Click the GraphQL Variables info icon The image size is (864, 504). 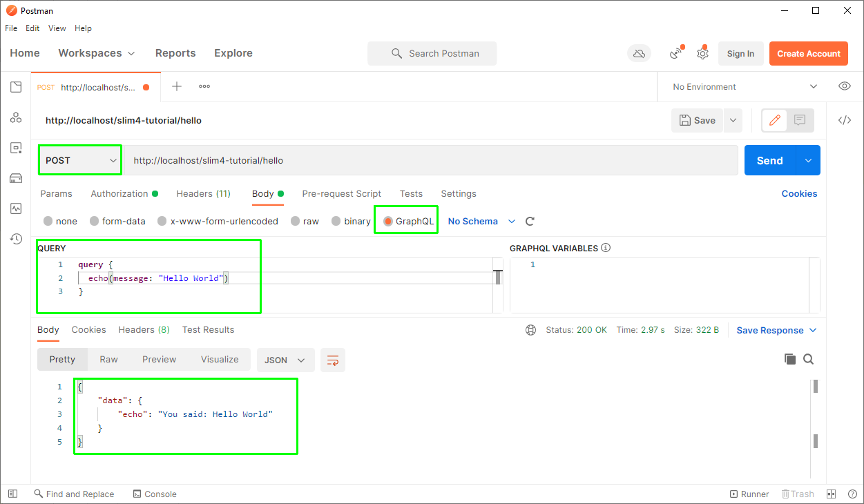pyautogui.click(x=606, y=248)
